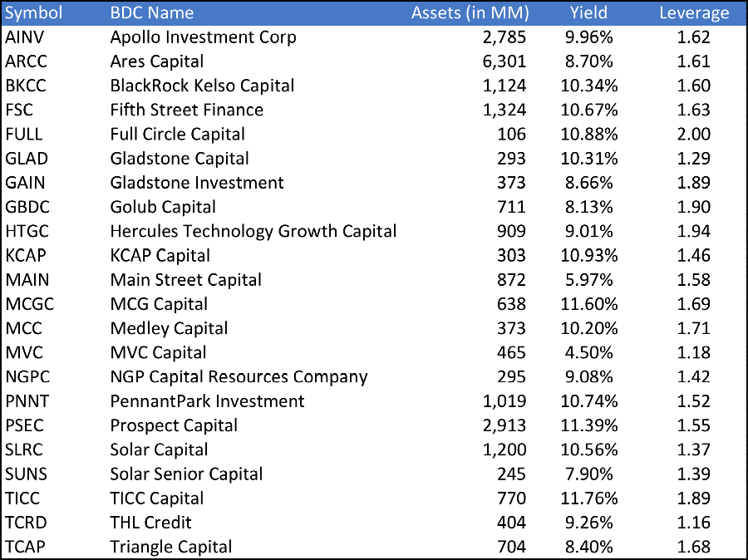
Task: Select the 2,913 assets value
Action: click(504, 425)
